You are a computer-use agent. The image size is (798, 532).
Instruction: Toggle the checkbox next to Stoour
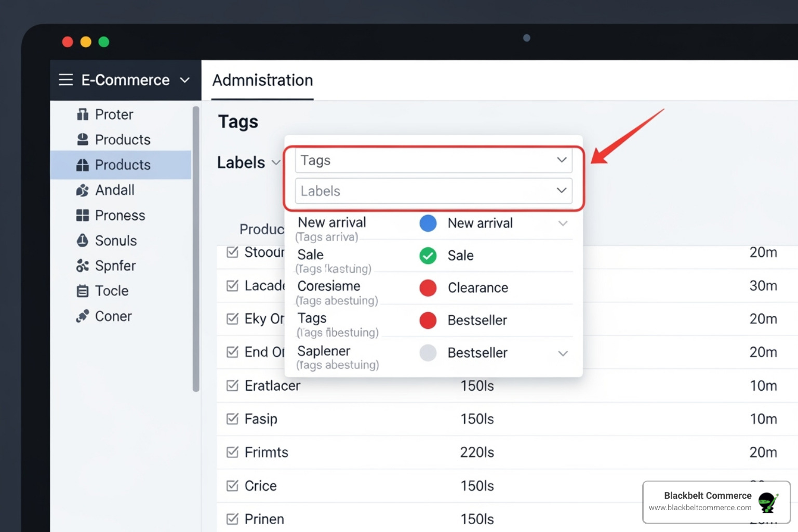232,252
